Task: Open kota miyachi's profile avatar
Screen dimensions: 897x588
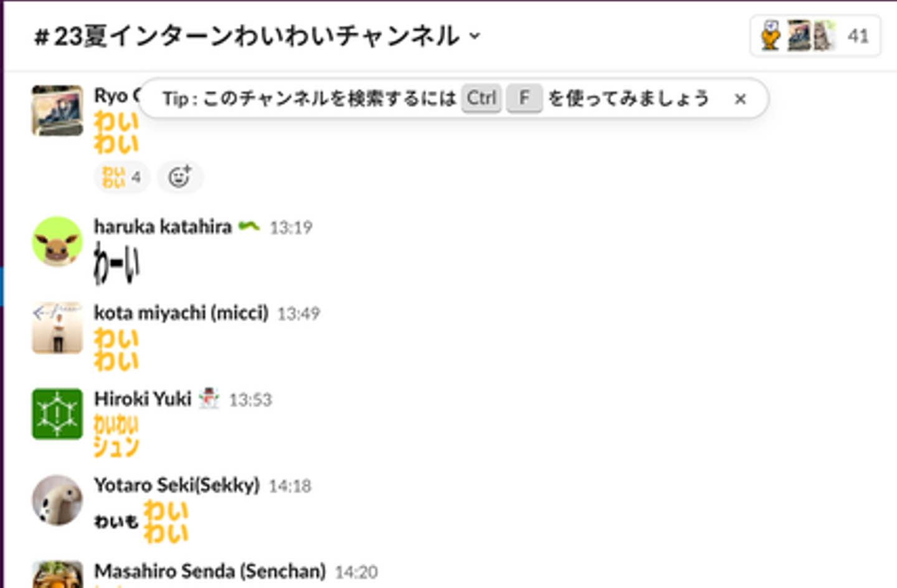Action: pos(57,328)
